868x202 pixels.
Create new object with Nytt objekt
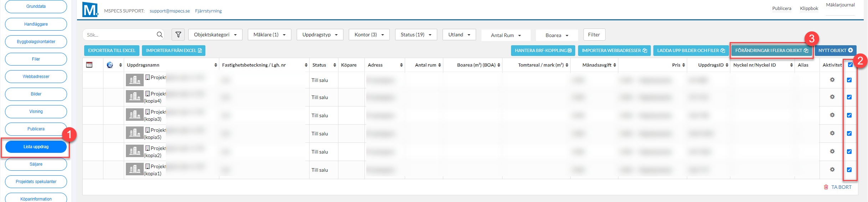(836, 51)
